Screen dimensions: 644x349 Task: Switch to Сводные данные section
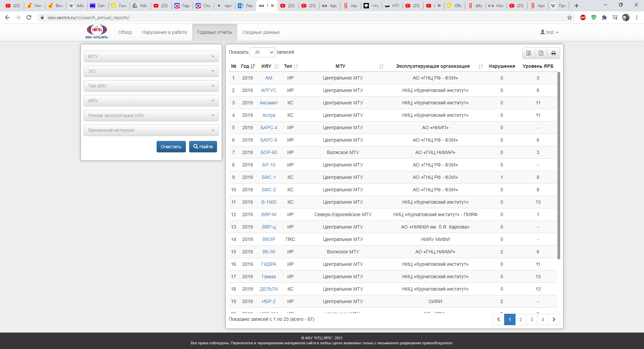tap(261, 32)
